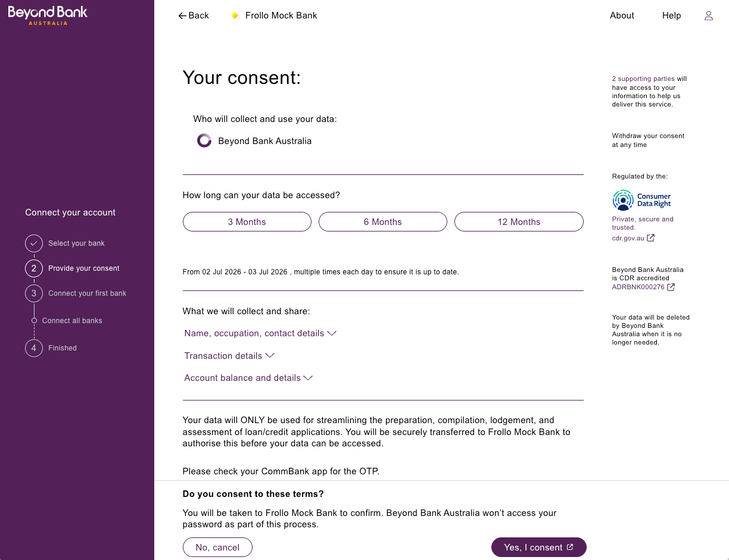Select the 6 Months access duration
Screen dimensions: 729x560
pyautogui.click(x=383, y=221)
